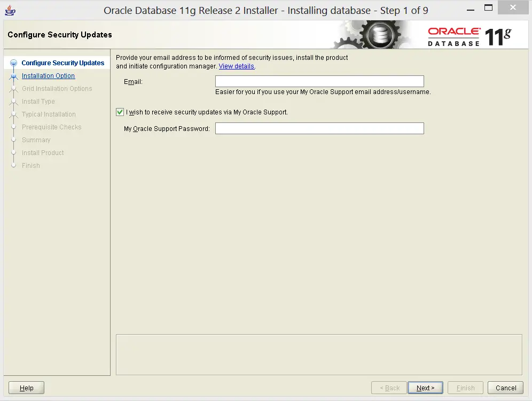
Task: Cancel the Oracle installer
Action: pyautogui.click(x=505, y=388)
